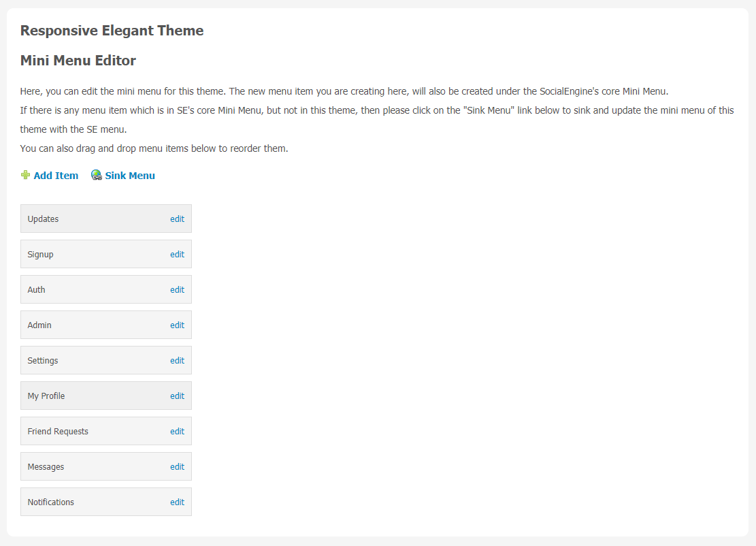Edit the Auth menu item
Screen dimensions: 756x546
[177, 290]
